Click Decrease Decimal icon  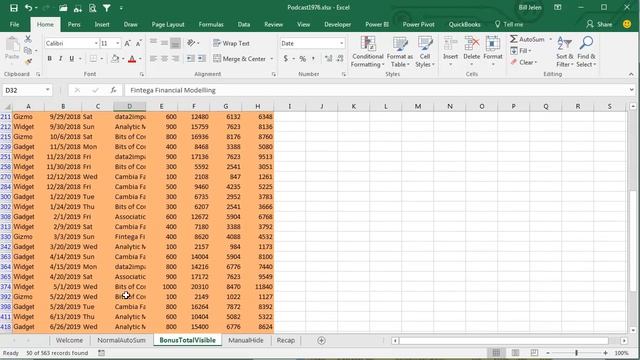coord(340,59)
